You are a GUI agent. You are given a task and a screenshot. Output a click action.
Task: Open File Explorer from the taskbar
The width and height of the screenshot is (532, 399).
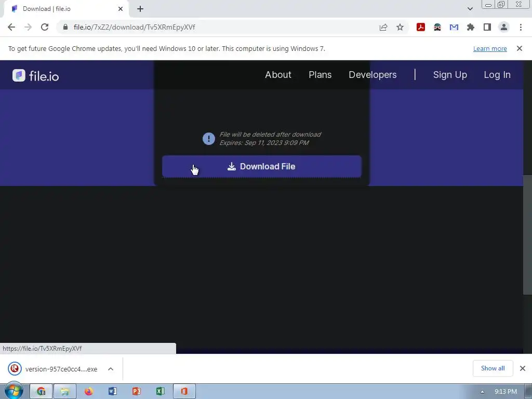[65, 392]
